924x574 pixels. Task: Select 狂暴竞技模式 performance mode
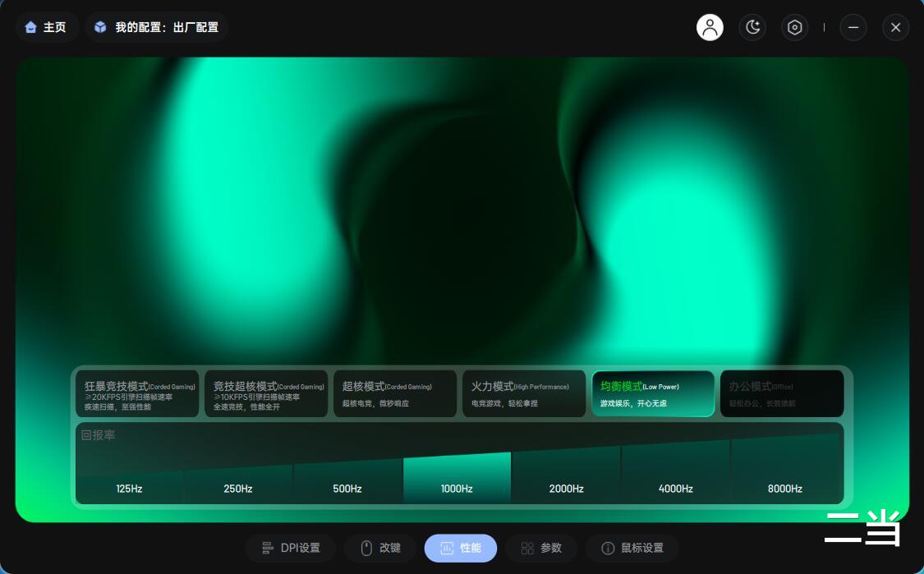coord(137,393)
